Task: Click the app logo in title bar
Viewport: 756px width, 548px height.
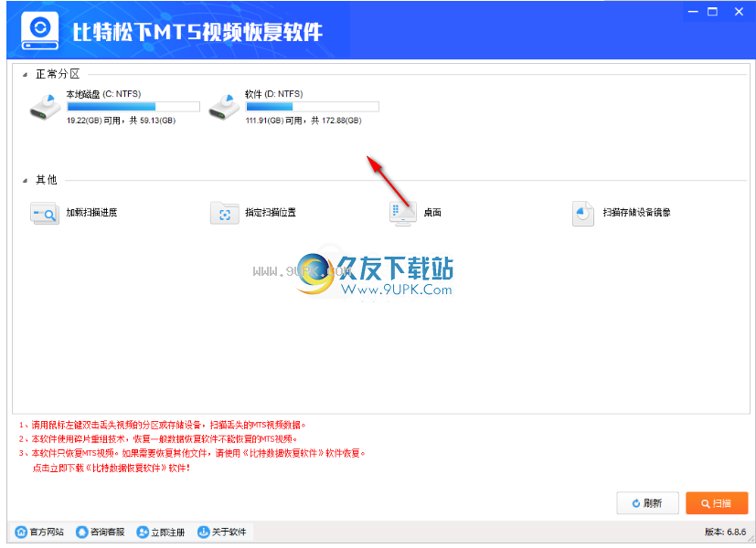Action: tap(40, 31)
